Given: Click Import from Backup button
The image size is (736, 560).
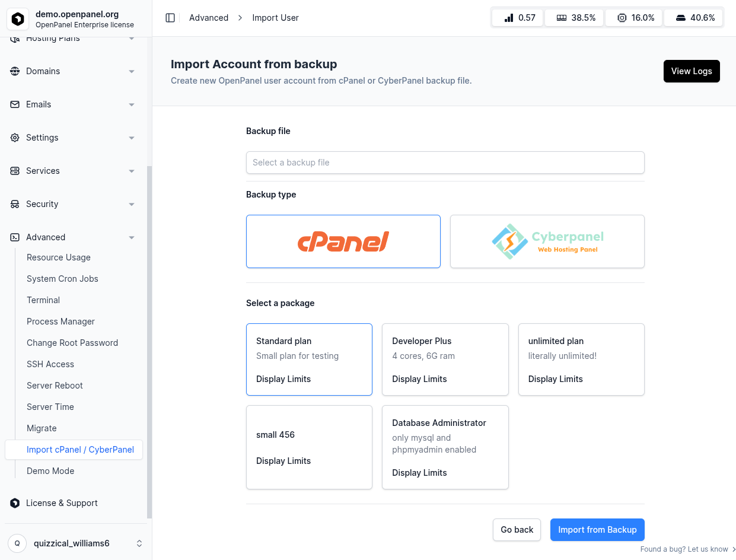Looking at the screenshot, I should coord(597,530).
